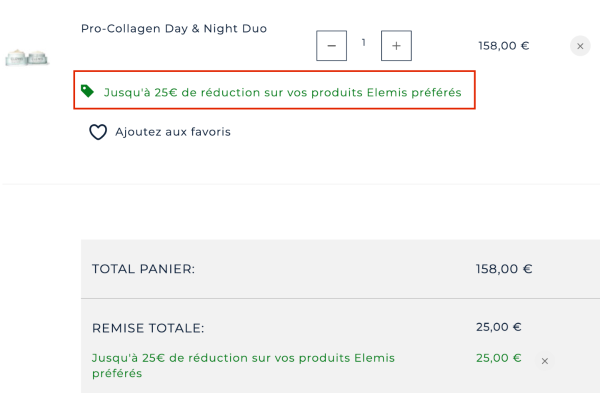Increase quantity with the plus button
This screenshot has height=393, width=600.
click(396, 46)
